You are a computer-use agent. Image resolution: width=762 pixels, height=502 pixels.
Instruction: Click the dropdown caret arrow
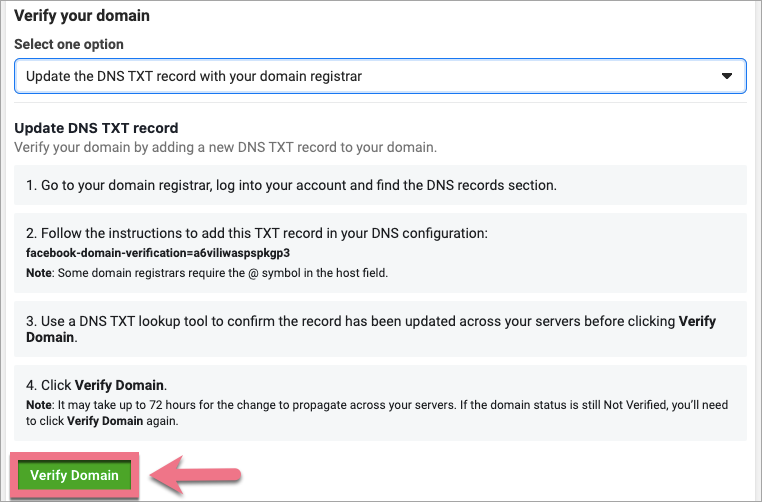tap(727, 76)
